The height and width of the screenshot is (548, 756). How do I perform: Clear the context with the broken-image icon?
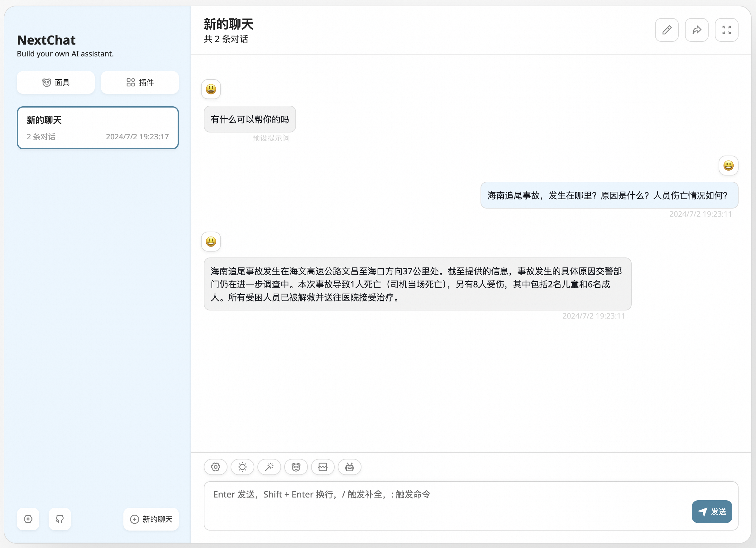[323, 467]
